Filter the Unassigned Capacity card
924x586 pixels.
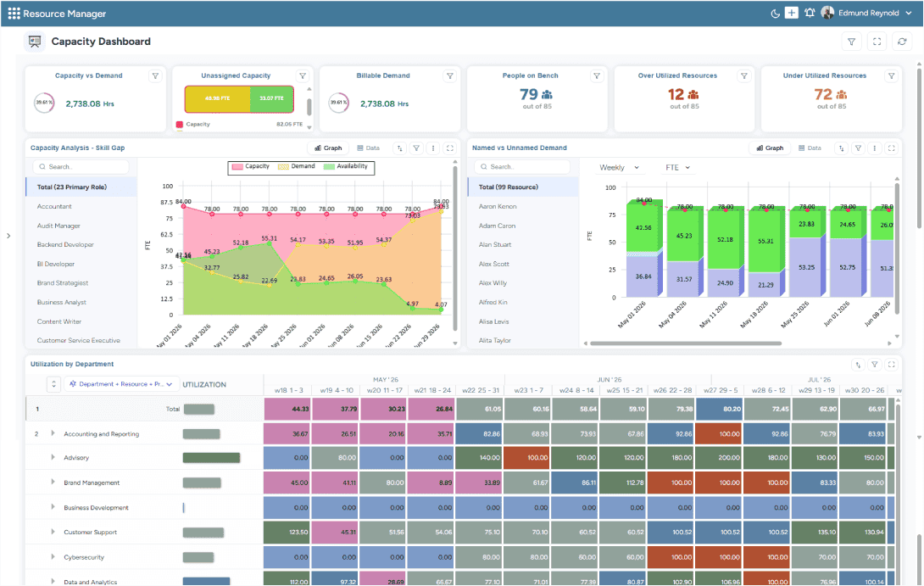(303, 76)
